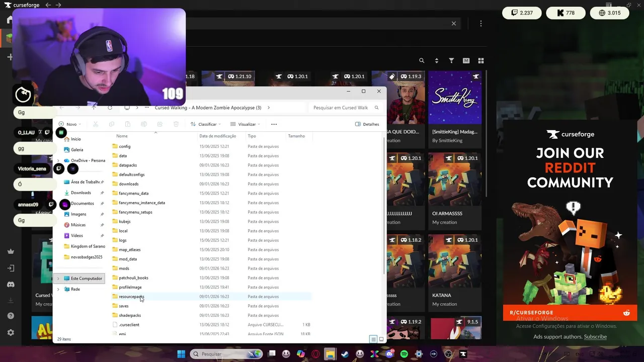644x362 pixels.
Task: Open CurseForge sort arrows icon
Action: 436,60
